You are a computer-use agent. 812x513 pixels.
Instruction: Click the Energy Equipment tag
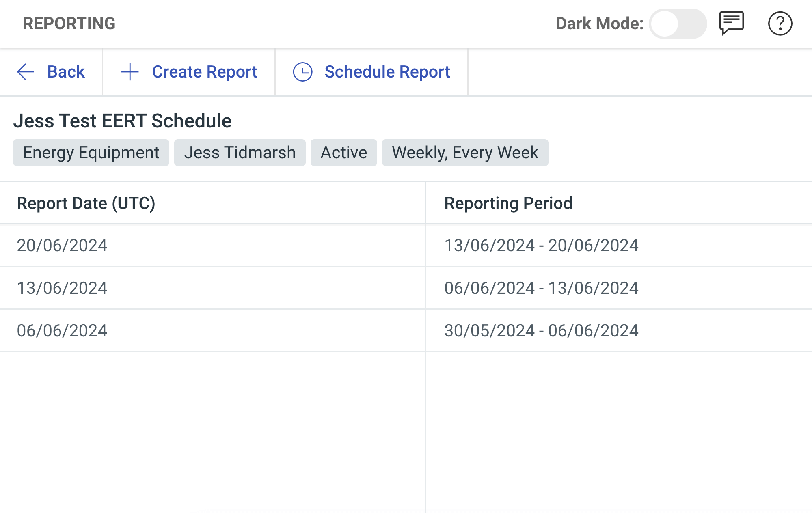pyautogui.click(x=91, y=153)
